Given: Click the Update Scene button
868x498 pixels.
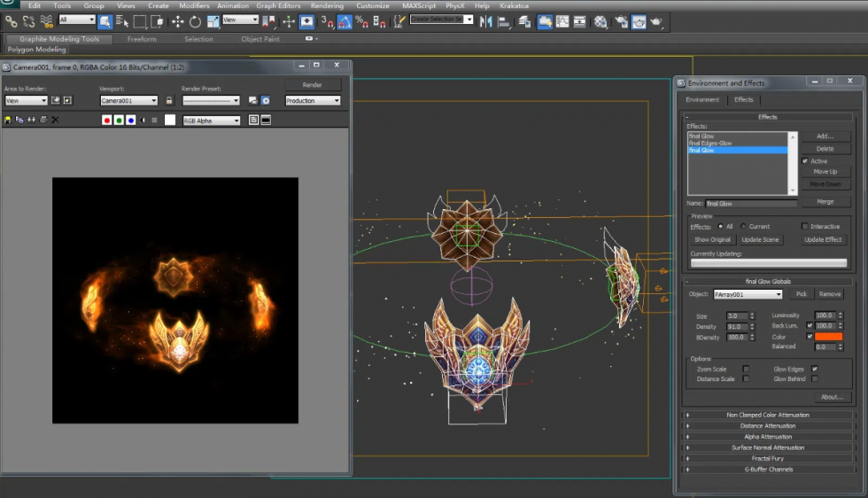Looking at the screenshot, I should coord(760,240).
